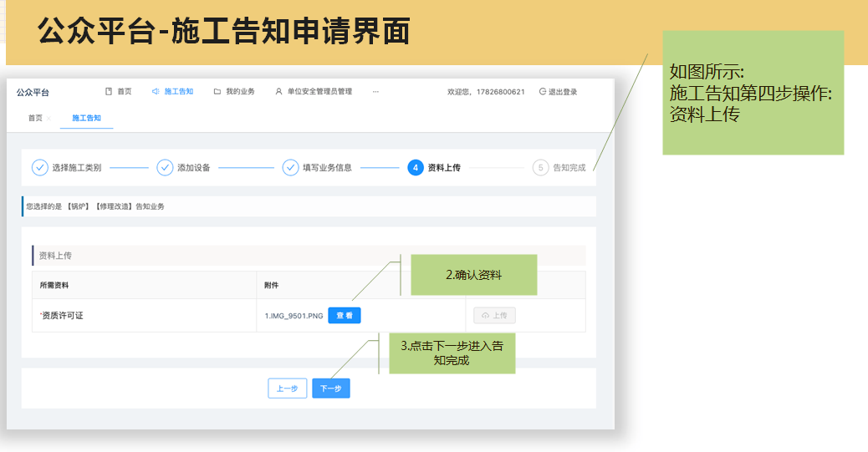The height and width of the screenshot is (452, 868).
Task: Close the 首页 page tab
Action: pyautogui.click(x=49, y=119)
